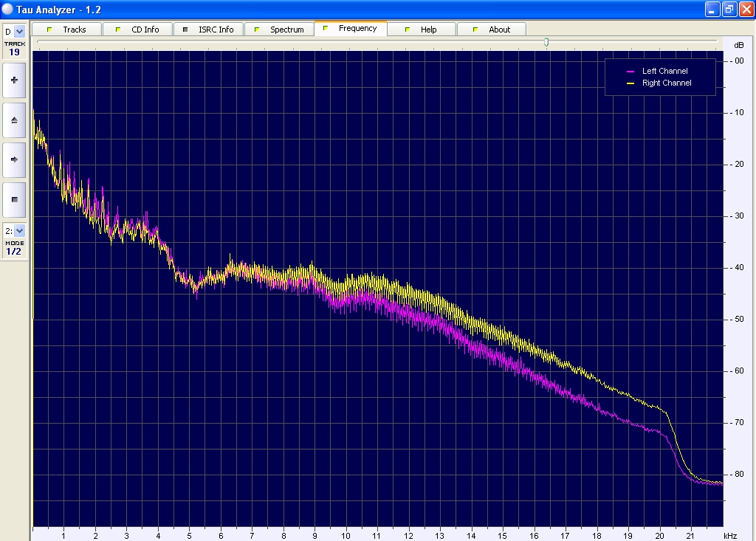Click the gray indicator on ISRC Info tab
The width and height of the screenshot is (756, 541).
point(185,30)
